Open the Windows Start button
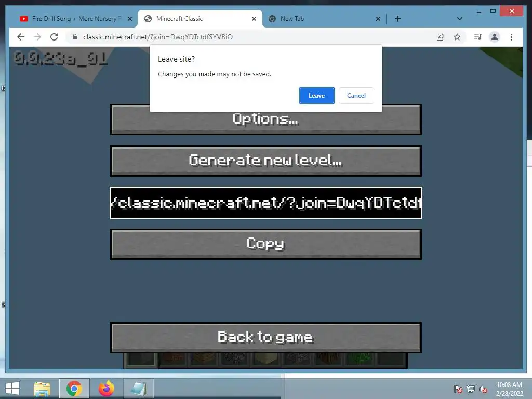This screenshot has height=399, width=532. [12, 389]
